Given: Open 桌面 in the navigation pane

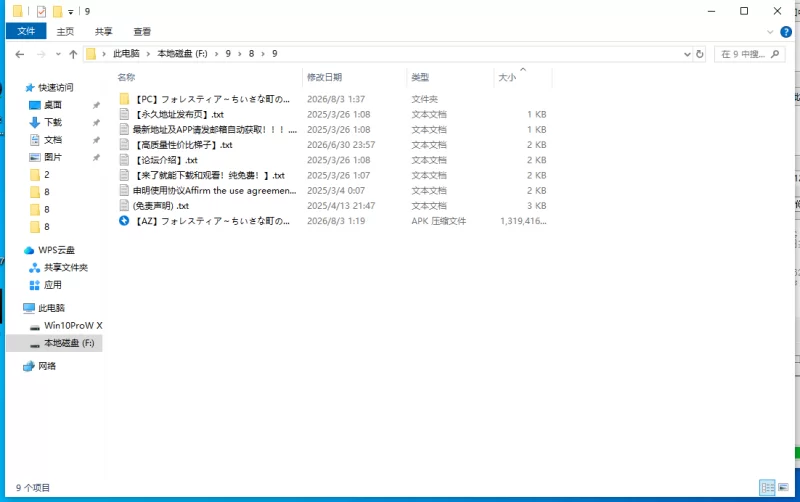Looking at the screenshot, I should [x=53, y=105].
